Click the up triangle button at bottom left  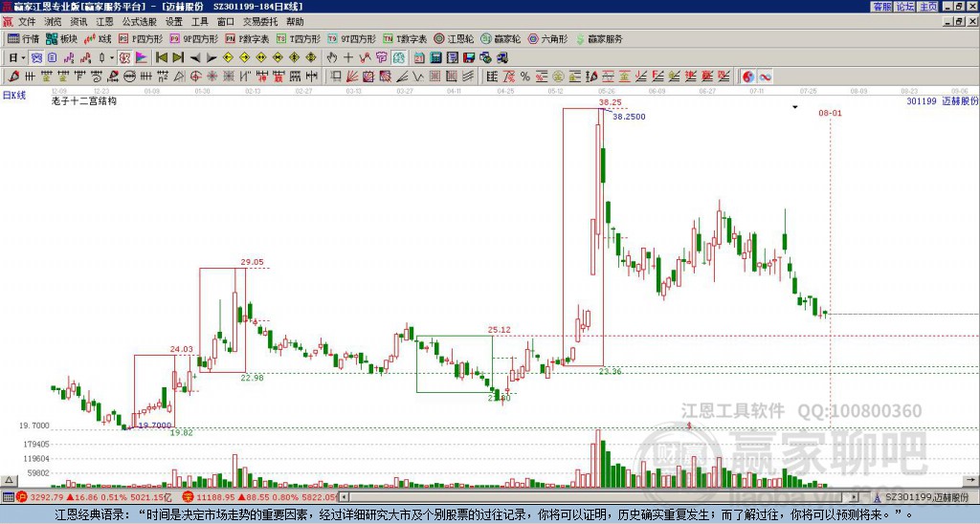(x=9, y=481)
